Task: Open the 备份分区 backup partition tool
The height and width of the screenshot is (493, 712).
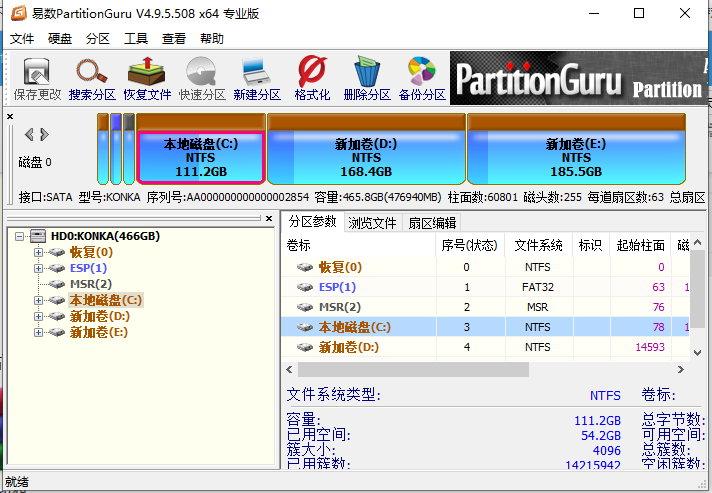Action: [422, 78]
